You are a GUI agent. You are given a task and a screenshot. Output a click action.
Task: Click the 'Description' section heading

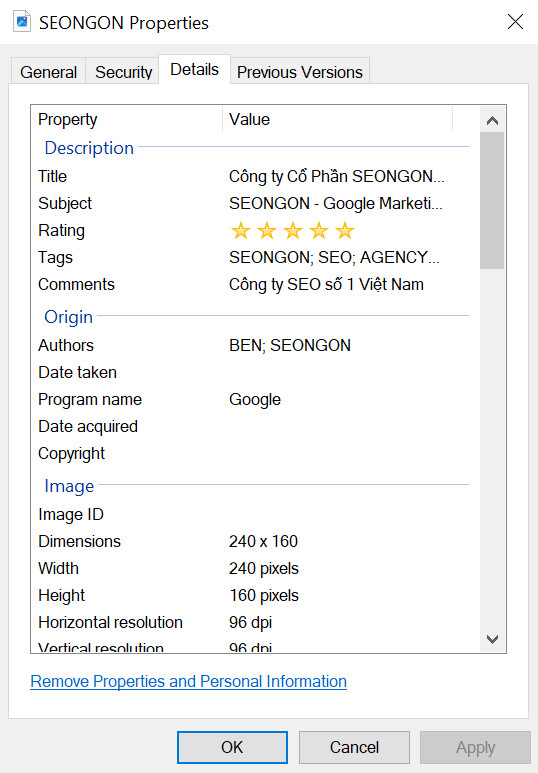(x=89, y=148)
